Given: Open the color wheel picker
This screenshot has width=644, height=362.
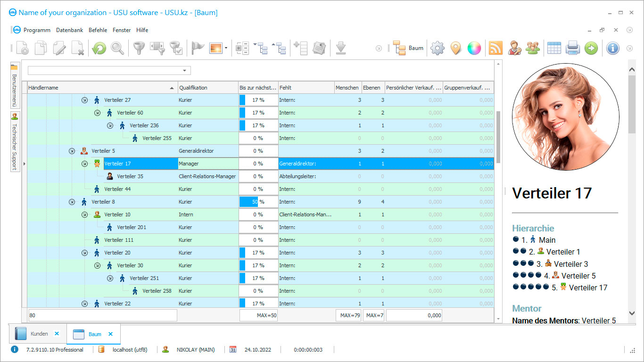Looking at the screenshot, I should click(x=474, y=48).
